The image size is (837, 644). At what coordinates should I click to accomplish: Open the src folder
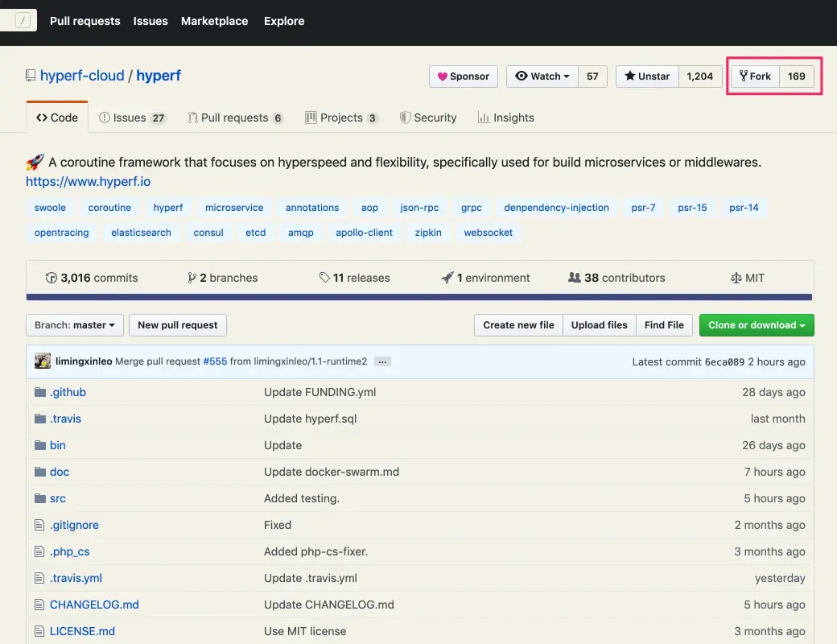58,498
